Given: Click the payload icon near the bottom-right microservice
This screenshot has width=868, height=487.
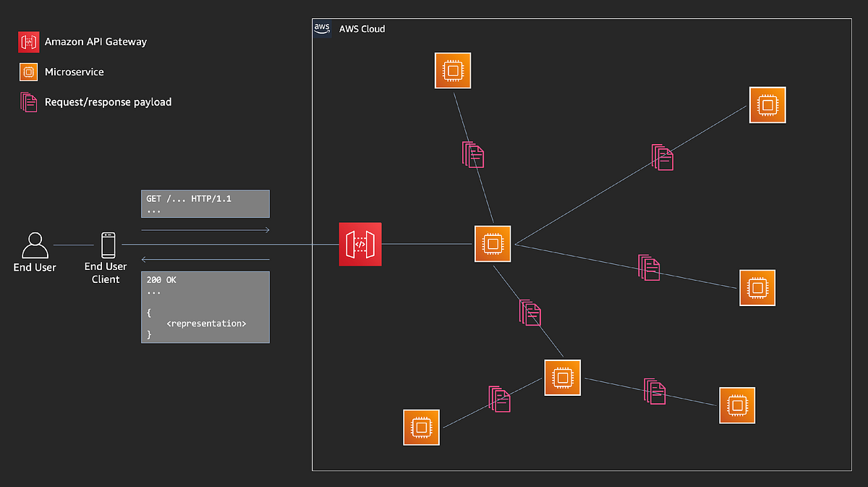Looking at the screenshot, I should click(655, 391).
